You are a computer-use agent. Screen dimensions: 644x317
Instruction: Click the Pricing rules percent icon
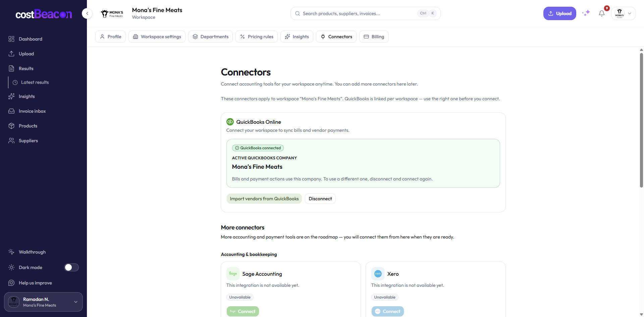click(243, 37)
